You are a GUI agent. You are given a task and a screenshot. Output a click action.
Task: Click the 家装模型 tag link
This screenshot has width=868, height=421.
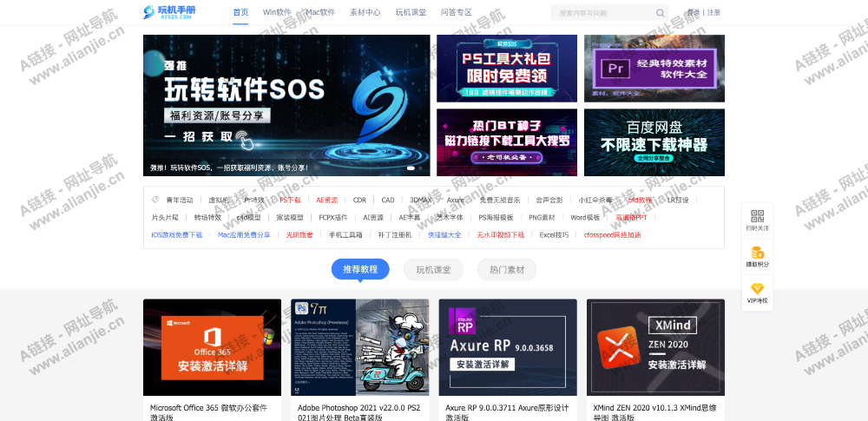click(290, 218)
